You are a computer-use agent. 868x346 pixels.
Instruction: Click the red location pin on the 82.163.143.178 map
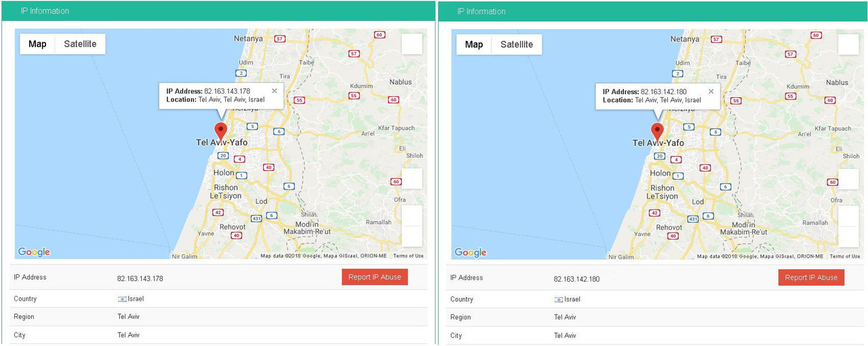(x=220, y=131)
